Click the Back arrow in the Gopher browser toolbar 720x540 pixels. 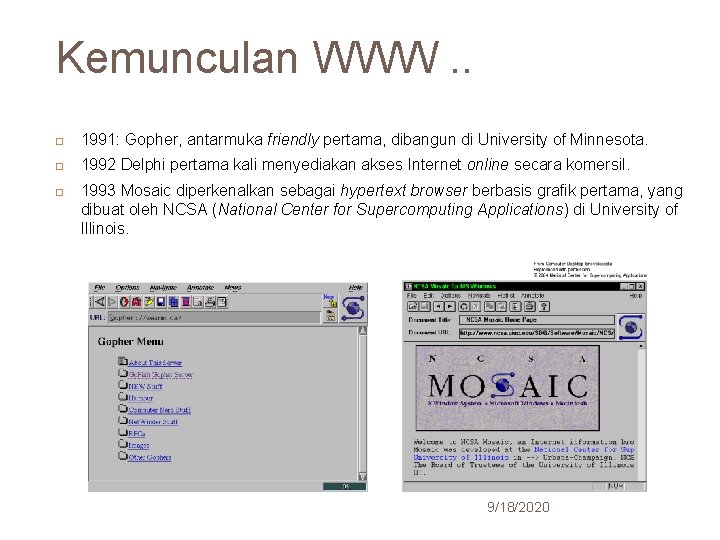tap(100, 302)
